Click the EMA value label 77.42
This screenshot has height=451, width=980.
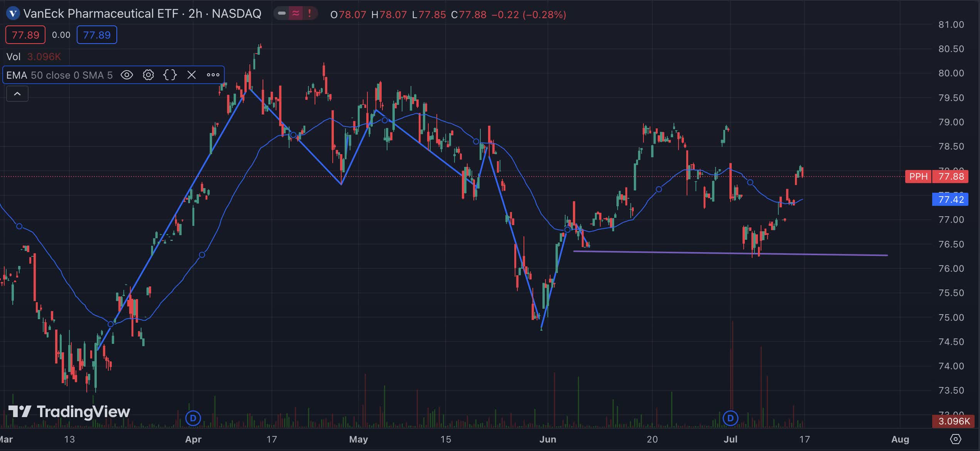pyautogui.click(x=950, y=199)
